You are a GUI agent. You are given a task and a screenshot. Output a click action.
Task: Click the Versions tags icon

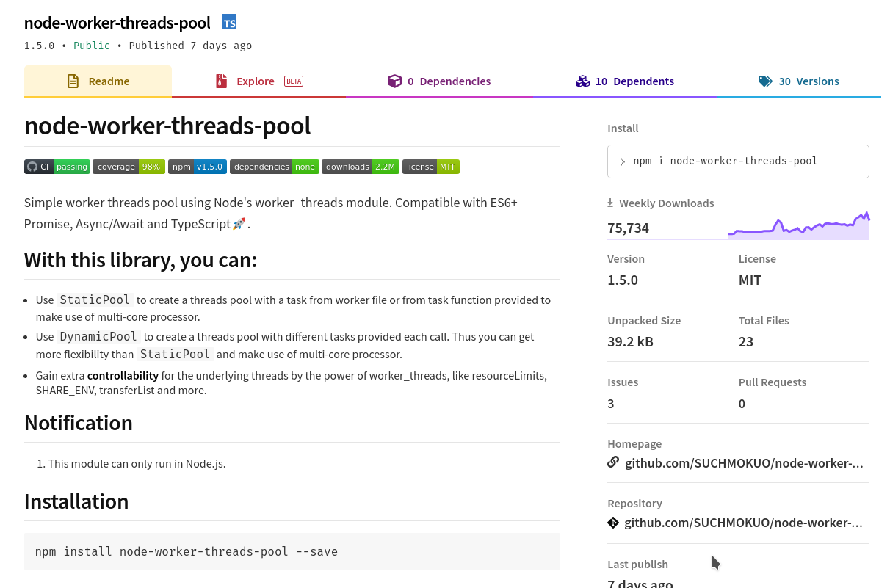coord(765,81)
